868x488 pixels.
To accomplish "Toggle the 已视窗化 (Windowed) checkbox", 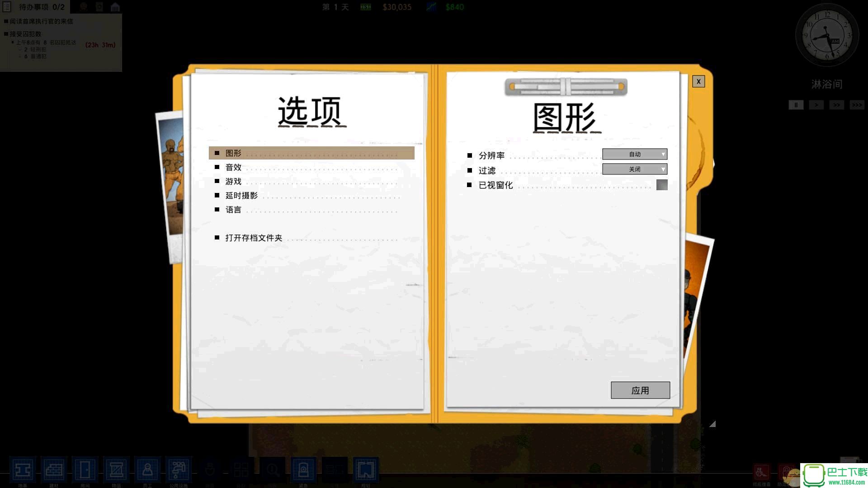I will point(662,185).
